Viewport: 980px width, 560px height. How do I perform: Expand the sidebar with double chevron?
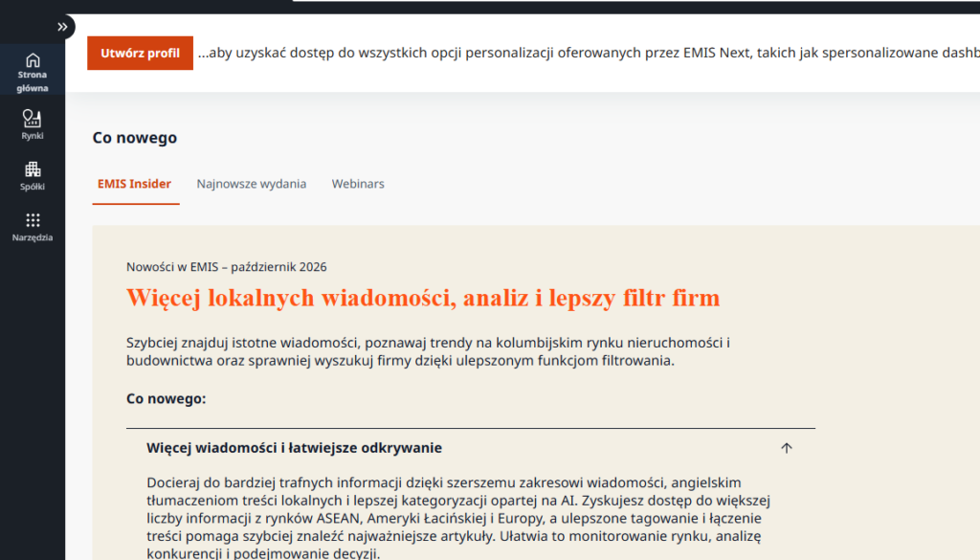pos(62,27)
